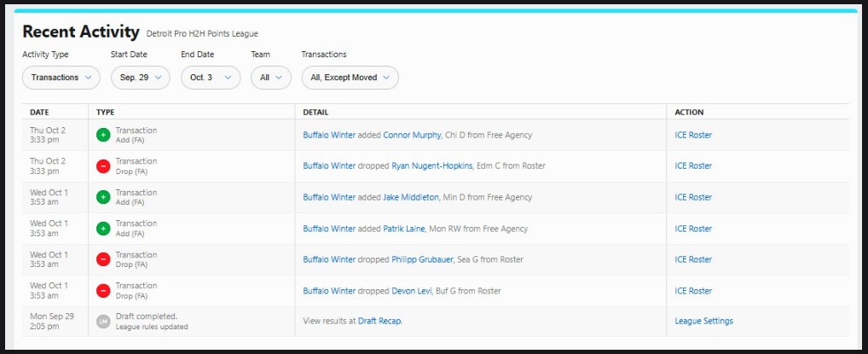The image size is (868, 354).
Task: Expand the Team filter dropdown
Action: point(271,78)
